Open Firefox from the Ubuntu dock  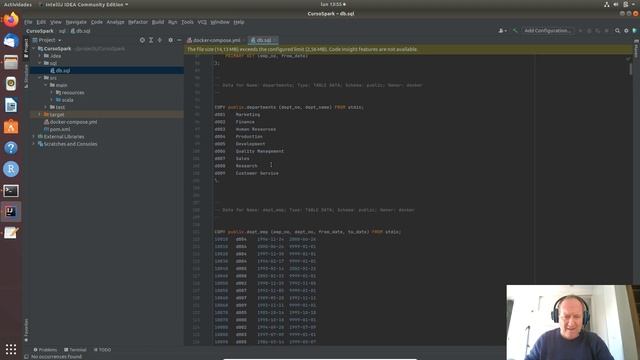click(x=11, y=20)
